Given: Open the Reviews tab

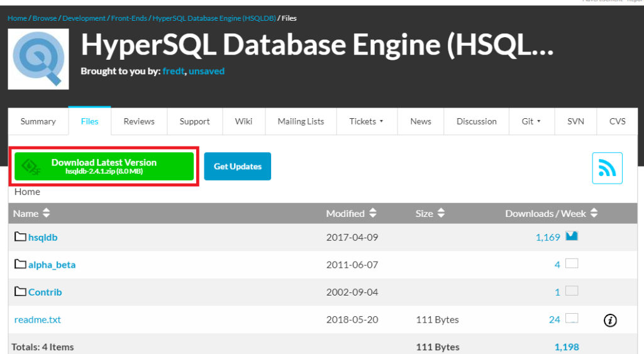Looking at the screenshot, I should tap(139, 121).
